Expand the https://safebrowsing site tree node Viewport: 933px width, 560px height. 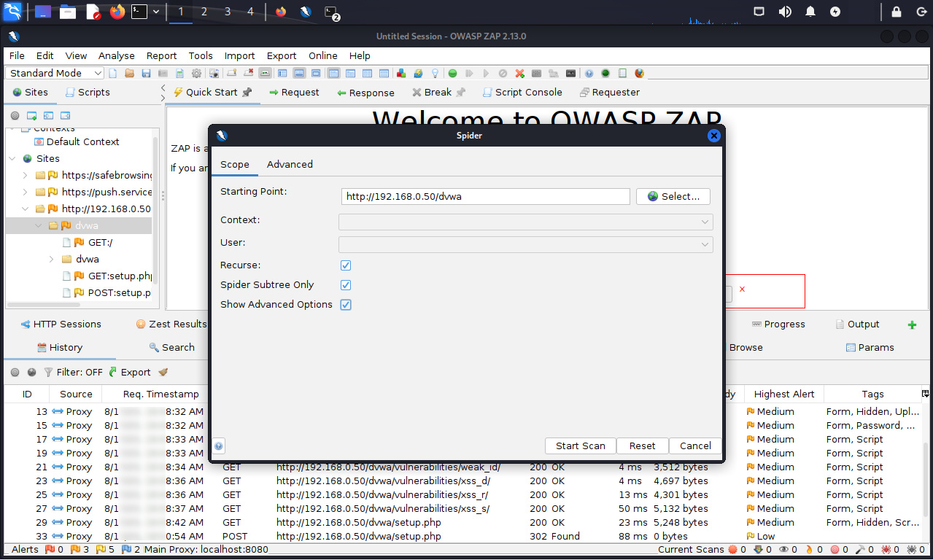tap(25, 176)
